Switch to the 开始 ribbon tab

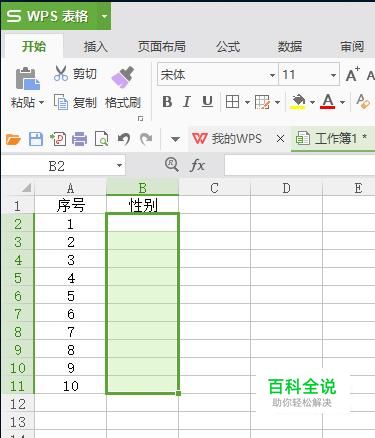[34, 46]
